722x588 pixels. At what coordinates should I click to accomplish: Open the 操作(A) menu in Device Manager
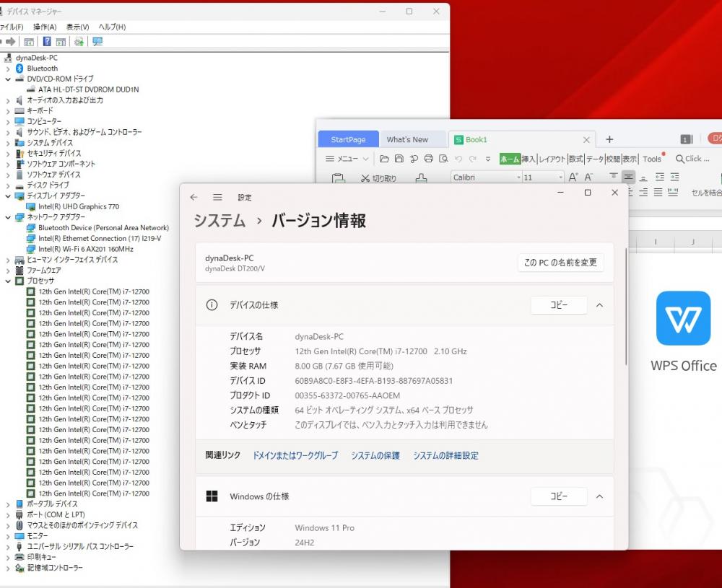(x=45, y=27)
